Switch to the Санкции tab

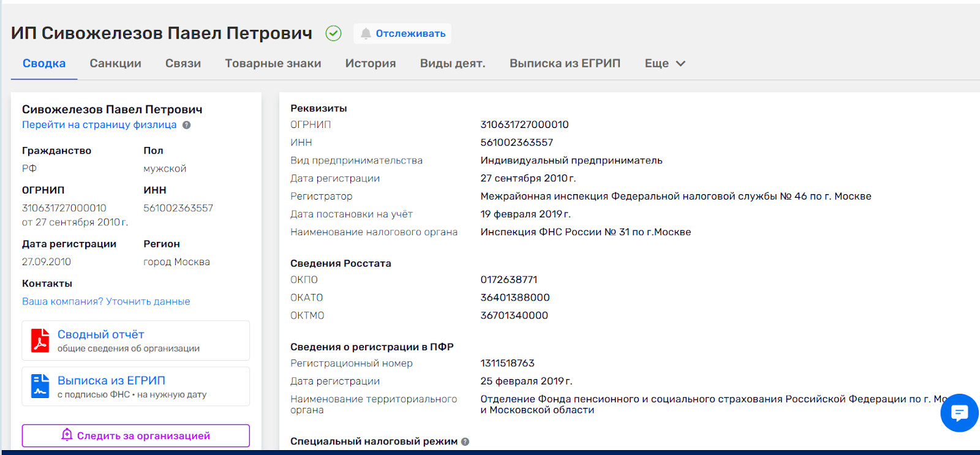(x=115, y=64)
